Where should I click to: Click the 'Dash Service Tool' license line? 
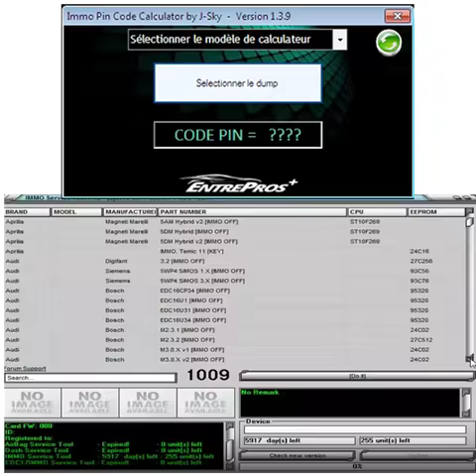[x=103, y=450]
